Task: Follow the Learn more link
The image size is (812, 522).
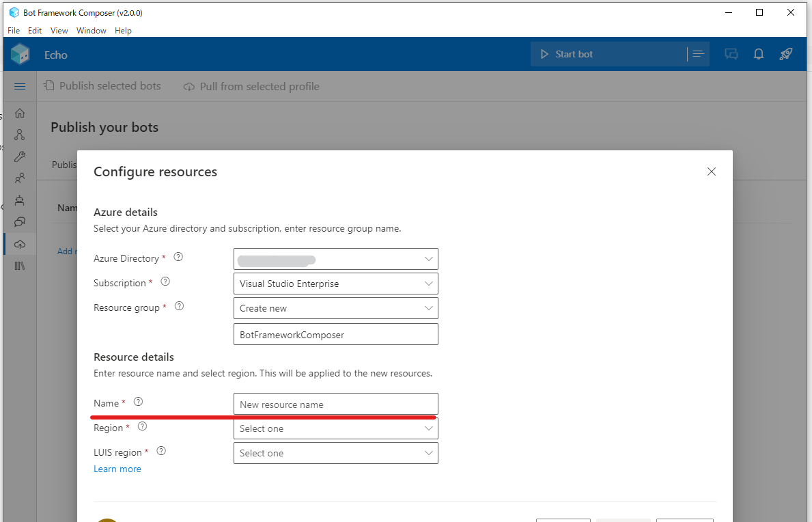Action: coord(117,469)
